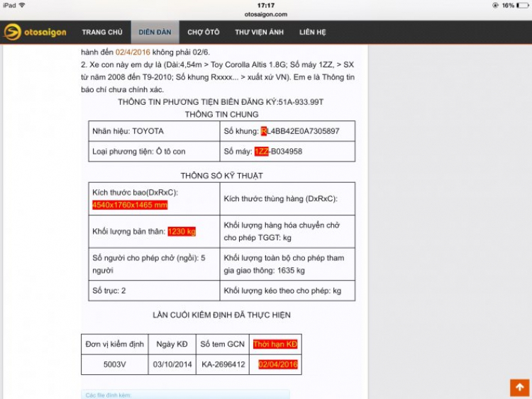Tap the 17:17 clock in status bar

[x=266, y=6]
